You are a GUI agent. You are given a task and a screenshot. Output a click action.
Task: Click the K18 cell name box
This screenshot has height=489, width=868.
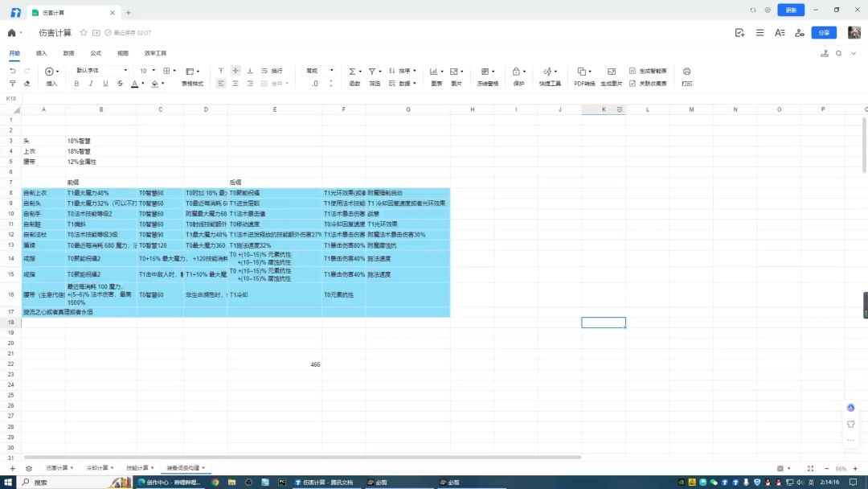pos(12,98)
